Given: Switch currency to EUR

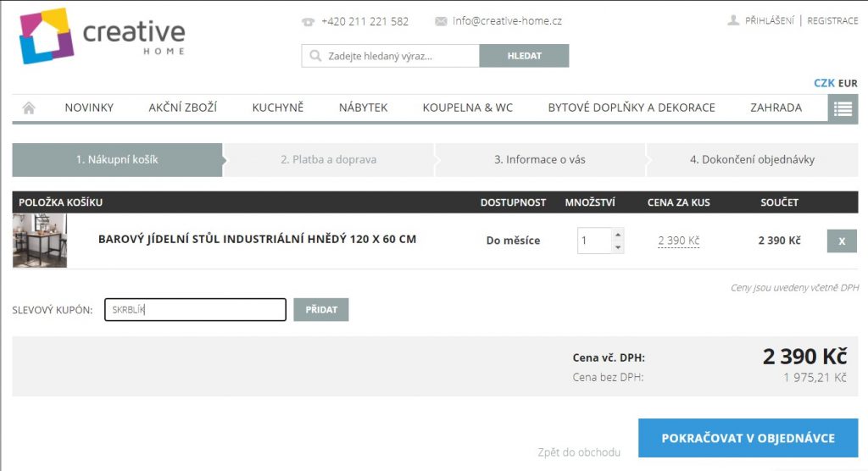Looking at the screenshot, I should (848, 83).
